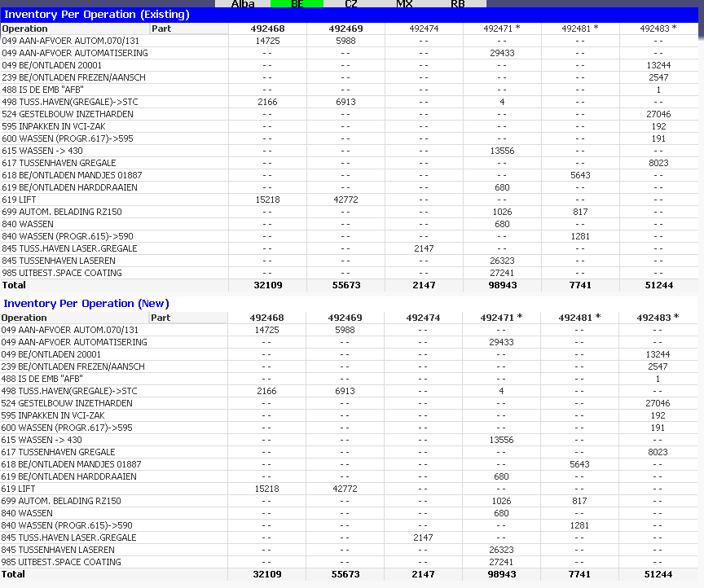
Task: Click row '524 GESTELBOUW INZETHARDEN' in Existing table
Action: 350,114
